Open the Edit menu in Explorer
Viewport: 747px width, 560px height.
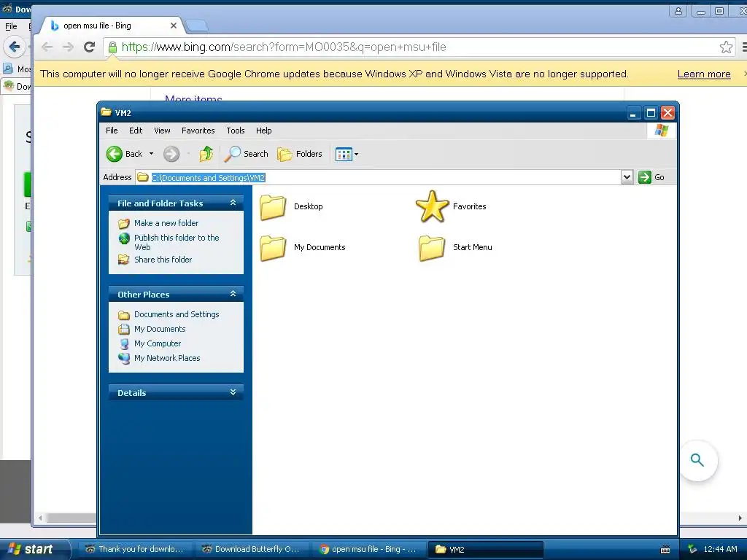[135, 131]
